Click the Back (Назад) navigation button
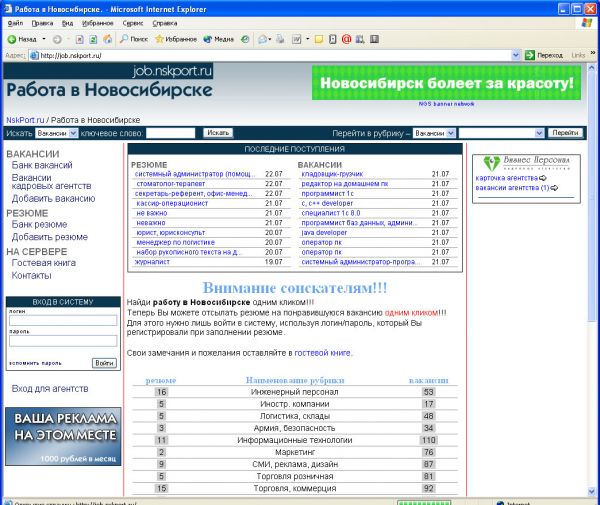Screen dimensions: 600x505 [22, 39]
